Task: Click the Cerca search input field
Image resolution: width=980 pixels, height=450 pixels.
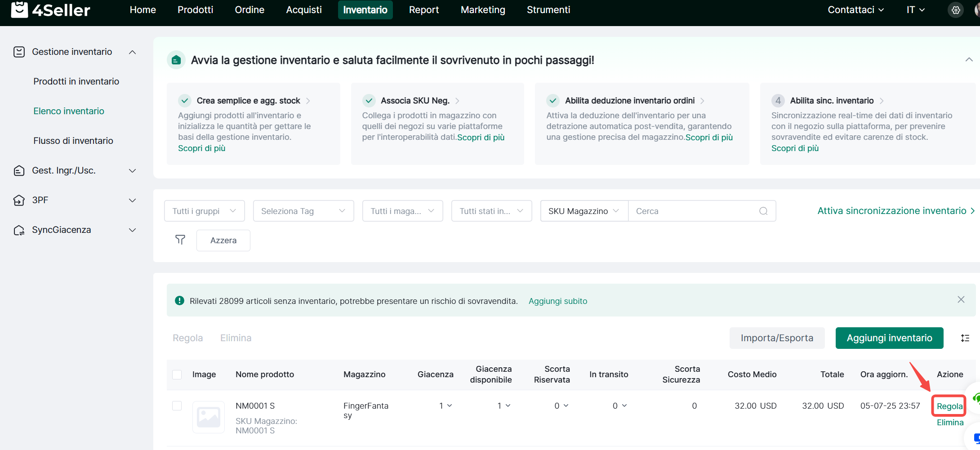Action: point(692,211)
